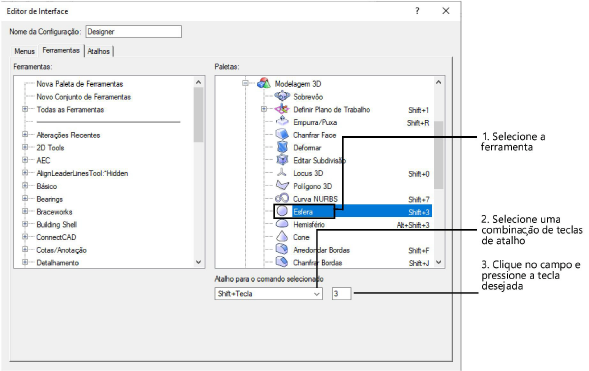Switch to the Ferramentas tab

click(61, 50)
